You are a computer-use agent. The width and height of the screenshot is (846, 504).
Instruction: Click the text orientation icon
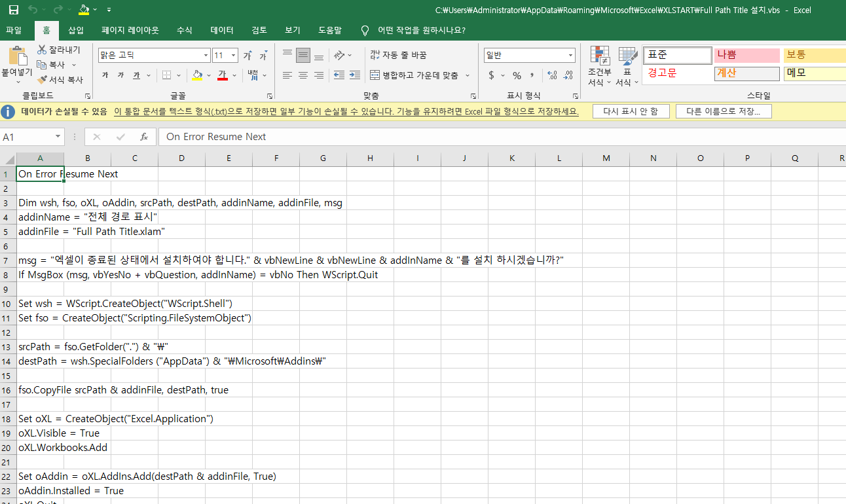[339, 55]
